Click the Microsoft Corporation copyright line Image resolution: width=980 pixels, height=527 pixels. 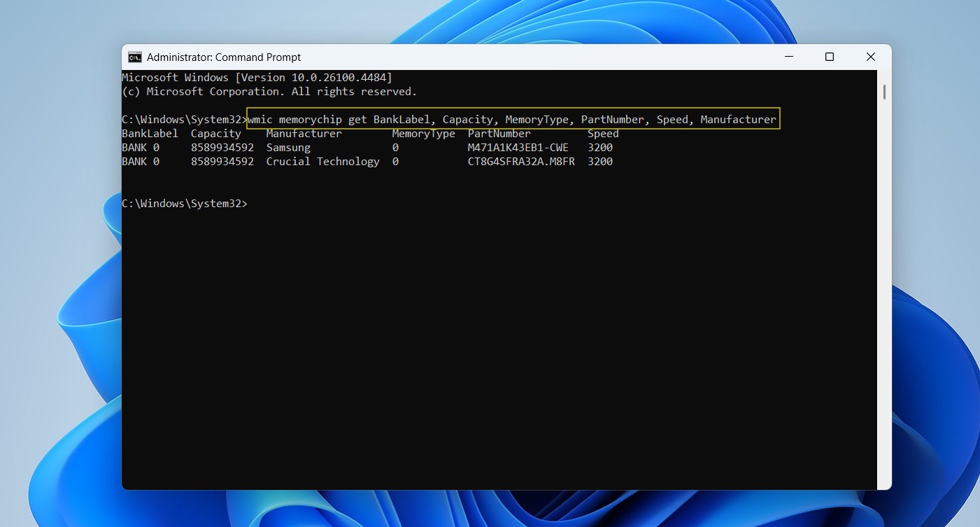[269, 92]
